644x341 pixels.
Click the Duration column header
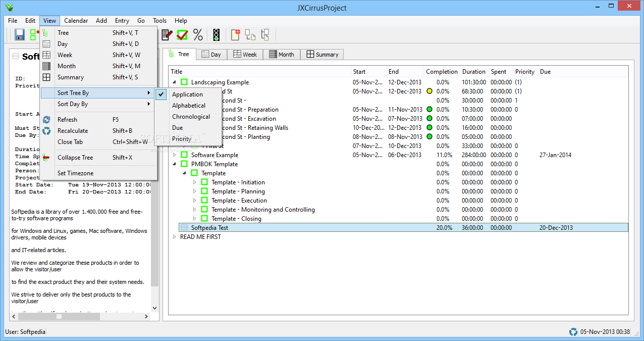(474, 72)
